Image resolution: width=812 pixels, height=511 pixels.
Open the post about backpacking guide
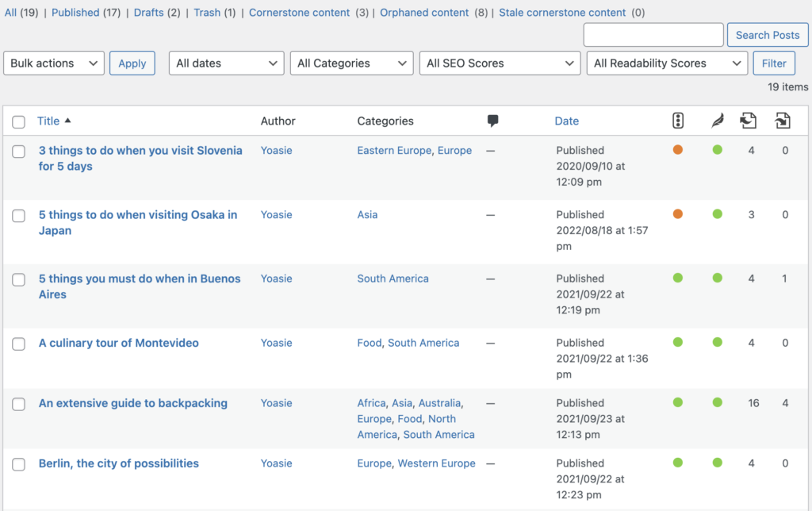(x=132, y=403)
